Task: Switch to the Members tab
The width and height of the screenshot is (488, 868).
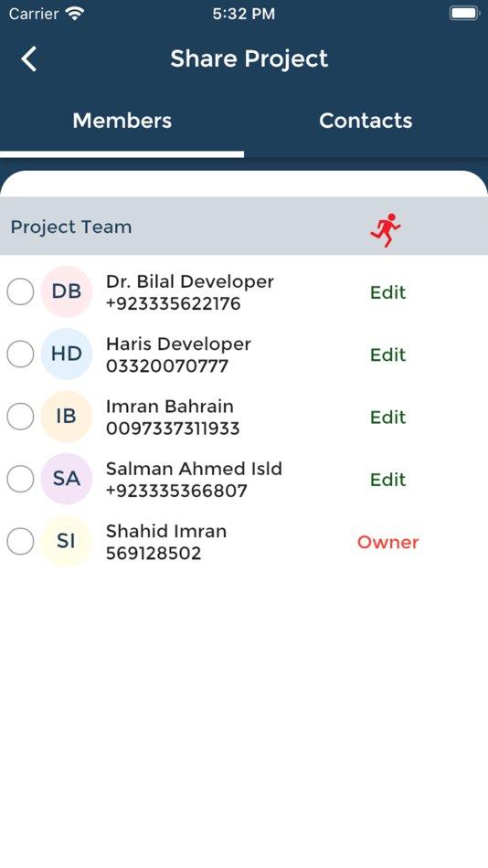Action: 122,121
